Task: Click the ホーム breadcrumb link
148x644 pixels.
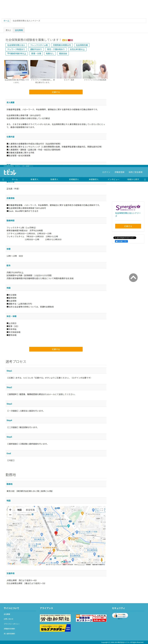Action: (6, 21)
